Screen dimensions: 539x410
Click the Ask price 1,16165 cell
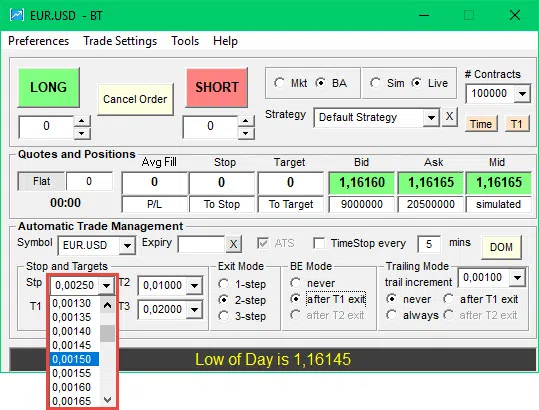431,182
